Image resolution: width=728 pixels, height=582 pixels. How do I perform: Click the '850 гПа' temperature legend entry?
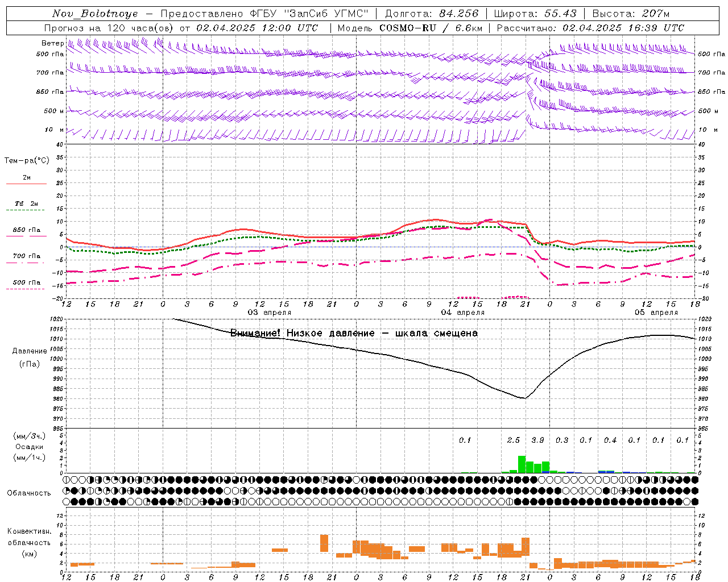(x=26, y=230)
